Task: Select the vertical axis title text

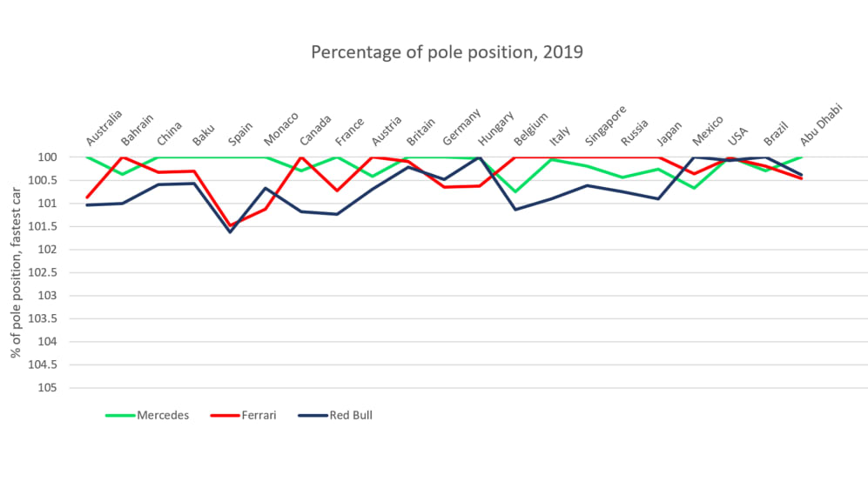Action: (x=16, y=272)
